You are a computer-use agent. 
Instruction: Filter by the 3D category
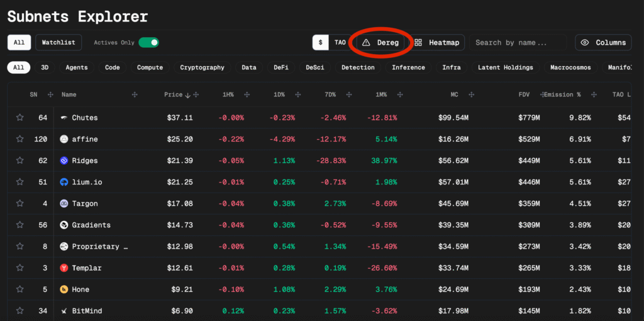[45, 67]
